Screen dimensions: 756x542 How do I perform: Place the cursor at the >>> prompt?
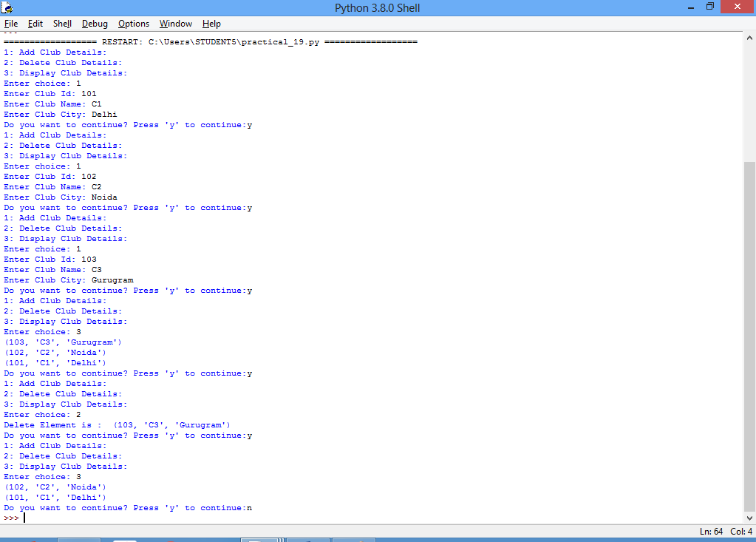[x=24, y=518]
